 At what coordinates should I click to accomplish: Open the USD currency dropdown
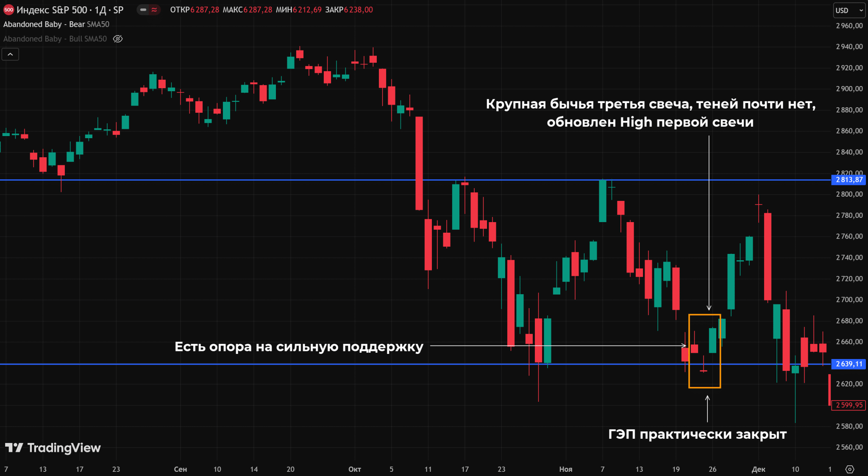849,11
